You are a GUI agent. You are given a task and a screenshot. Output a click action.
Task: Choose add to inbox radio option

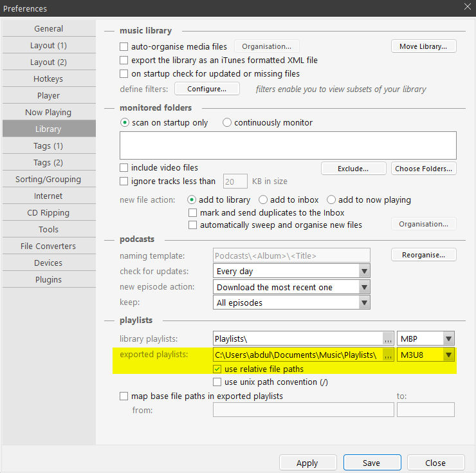click(263, 199)
